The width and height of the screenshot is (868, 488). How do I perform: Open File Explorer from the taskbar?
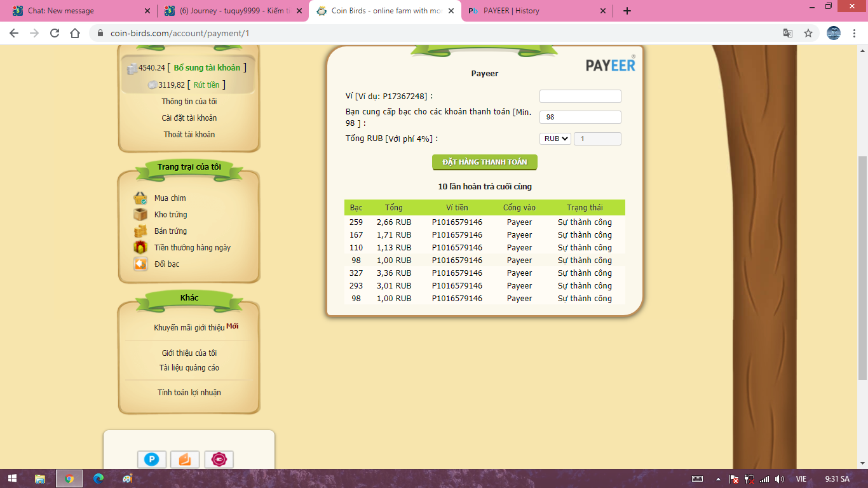40,478
